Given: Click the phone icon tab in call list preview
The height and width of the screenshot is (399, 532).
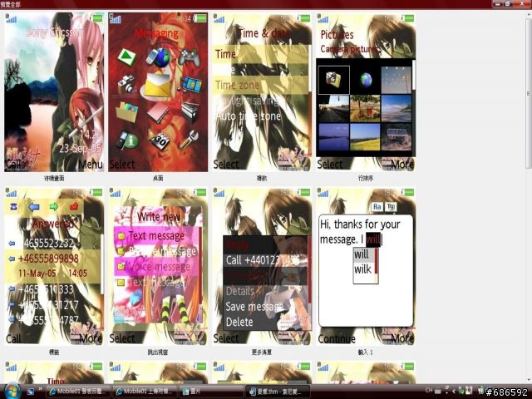Looking at the screenshot, I should [13, 207].
